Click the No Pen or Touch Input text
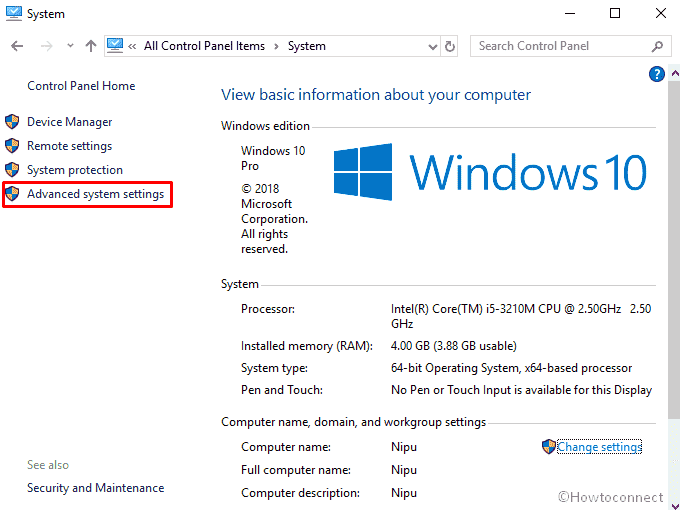The height and width of the screenshot is (510, 680). (x=521, y=390)
